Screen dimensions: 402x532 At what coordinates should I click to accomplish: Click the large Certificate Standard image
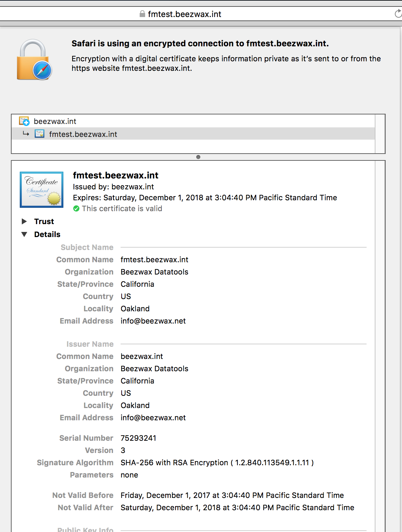pos(42,189)
